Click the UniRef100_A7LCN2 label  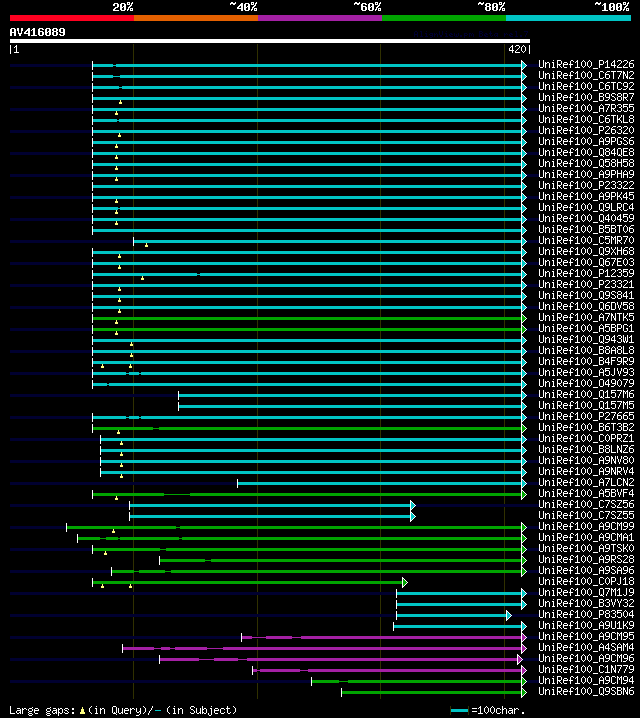[586, 482]
